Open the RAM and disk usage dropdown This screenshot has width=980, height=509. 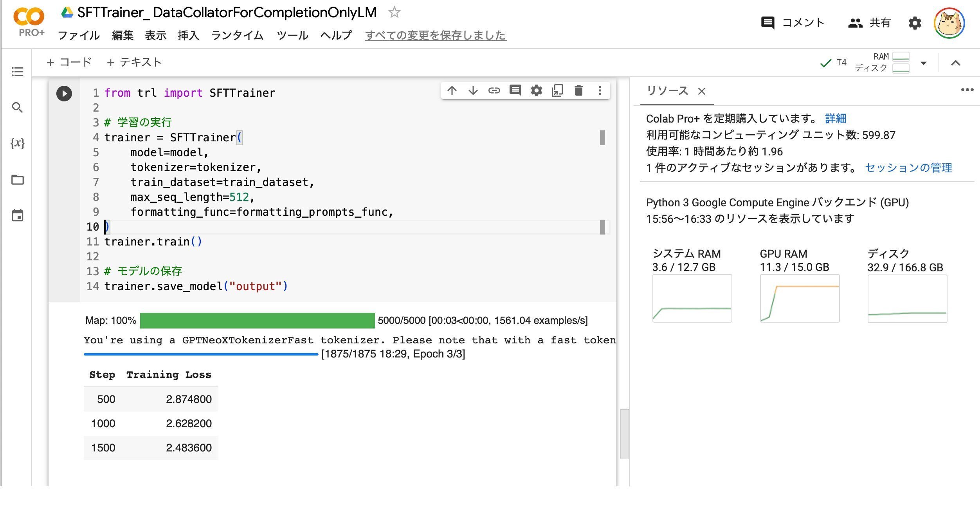pyautogui.click(x=924, y=62)
